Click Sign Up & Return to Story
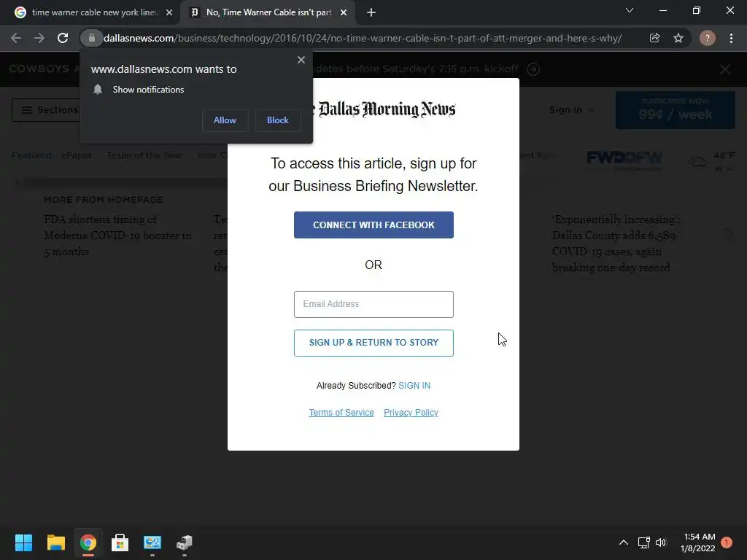This screenshot has height=560, width=747. (373, 343)
